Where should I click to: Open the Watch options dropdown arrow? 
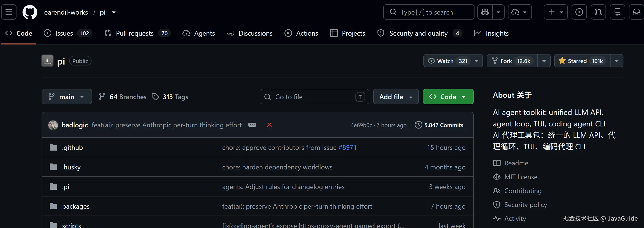tap(477, 61)
